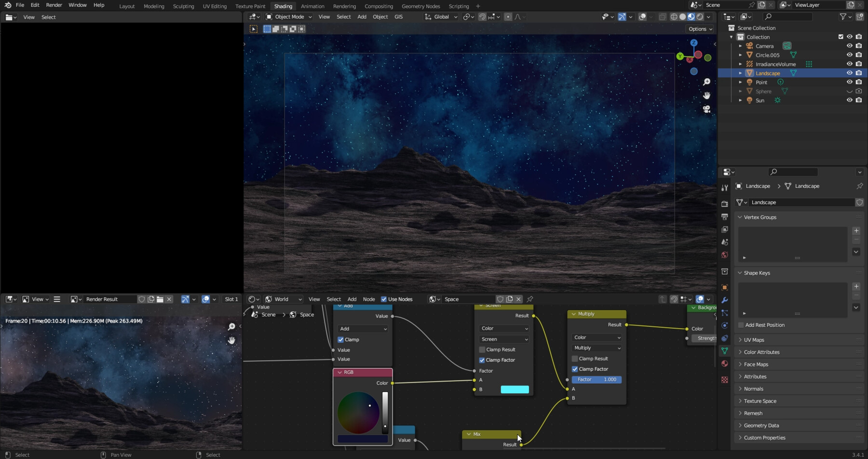The image size is (868, 459).
Task: Open the Output properties tab (printer icon)
Action: pos(725,215)
